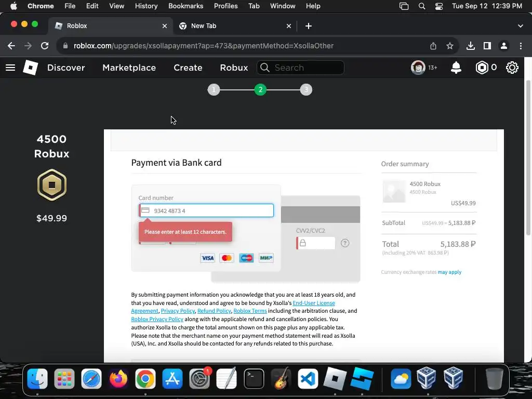The image size is (532, 399).
Task: Open the Create page
Action: 188,68
